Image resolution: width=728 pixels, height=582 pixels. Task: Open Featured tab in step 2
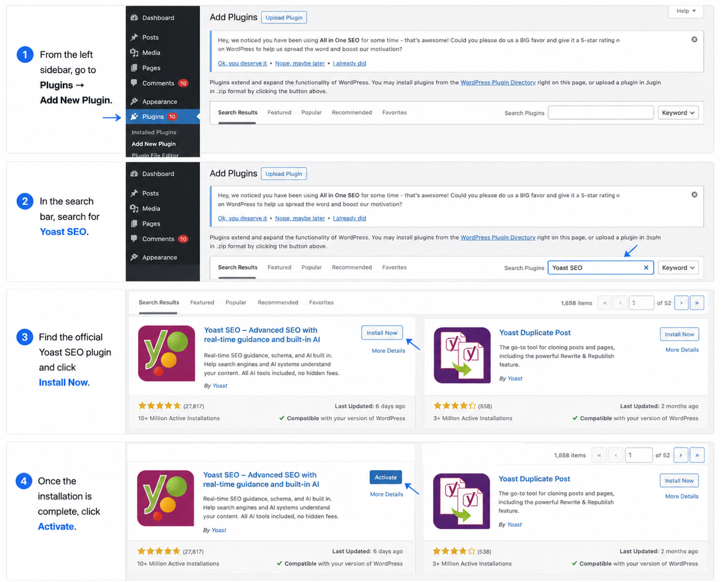click(279, 268)
